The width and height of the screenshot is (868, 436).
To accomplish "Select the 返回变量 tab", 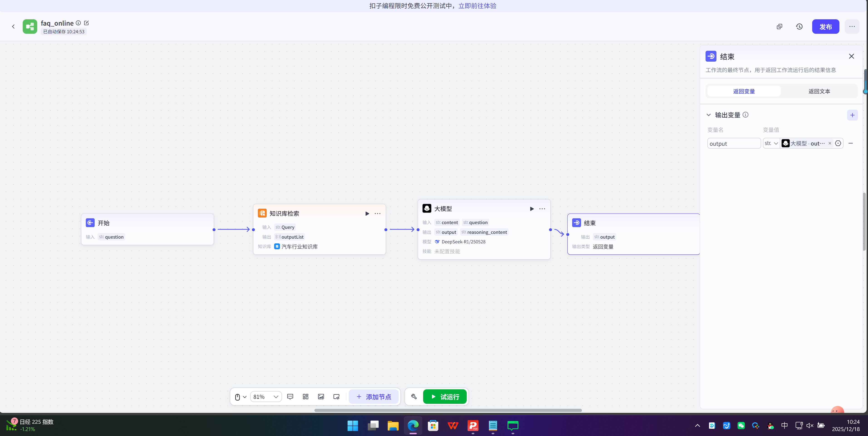I will [x=744, y=91].
